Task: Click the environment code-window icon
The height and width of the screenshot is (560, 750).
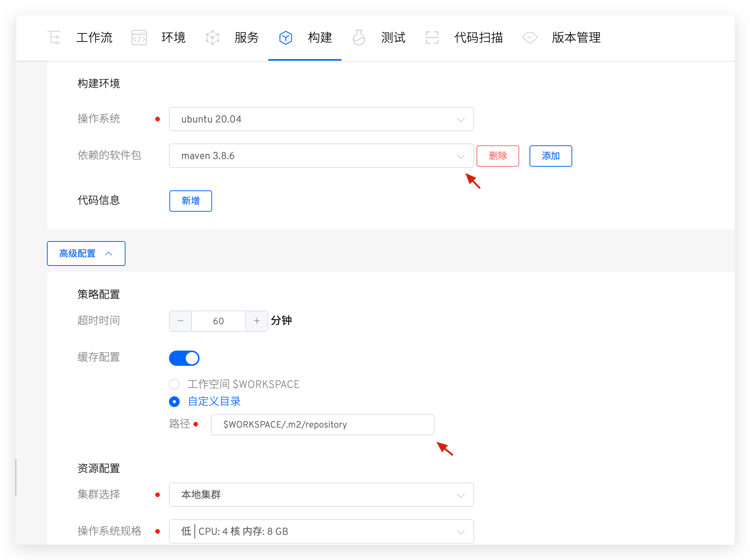Action: (139, 37)
